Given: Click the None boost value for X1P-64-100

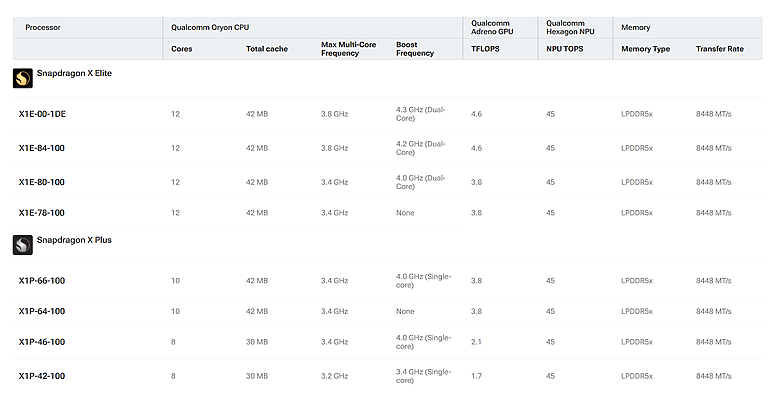Looking at the screenshot, I should 405,311.
